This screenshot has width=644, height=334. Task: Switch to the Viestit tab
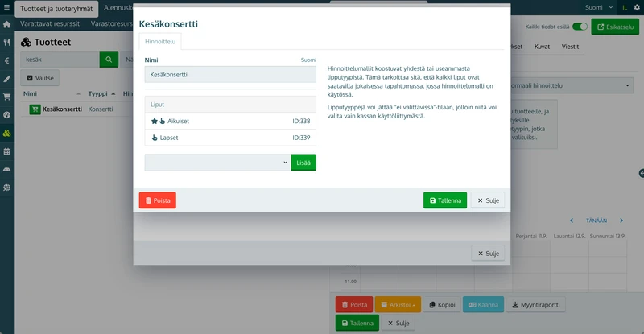pos(570,47)
